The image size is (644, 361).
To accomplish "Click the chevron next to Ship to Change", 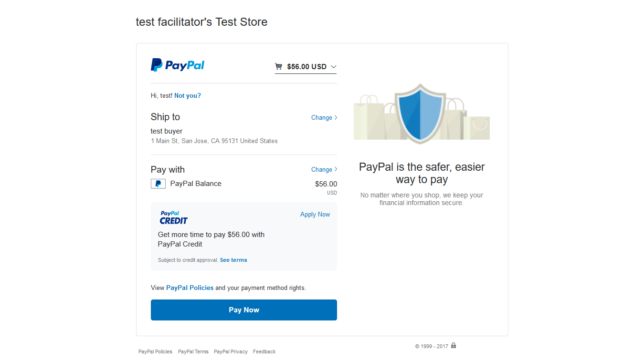I will click(336, 117).
